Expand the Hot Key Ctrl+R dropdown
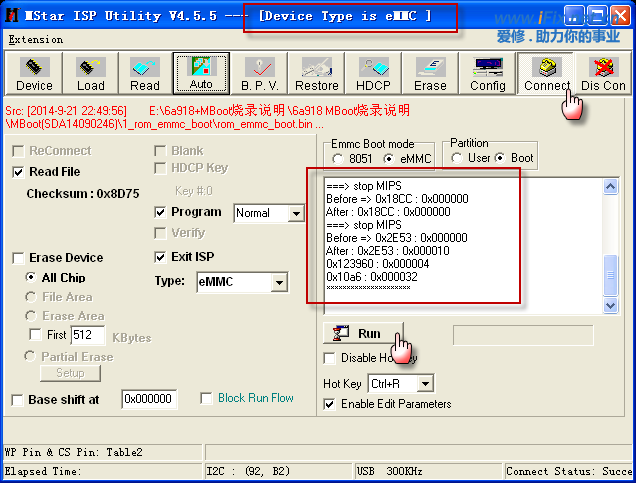The height and width of the screenshot is (483, 636). pyautogui.click(x=426, y=384)
